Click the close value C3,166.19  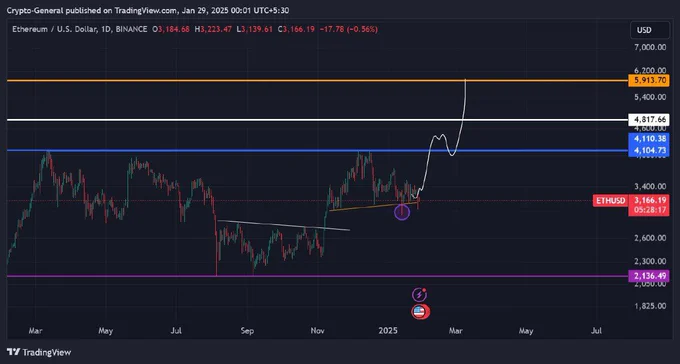point(296,30)
